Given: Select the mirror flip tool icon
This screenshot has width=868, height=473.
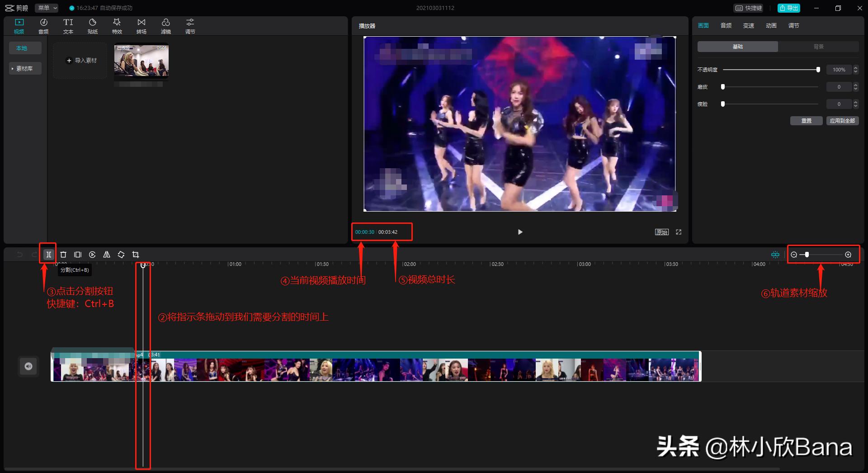Looking at the screenshot, I should (x=107, y=255).
